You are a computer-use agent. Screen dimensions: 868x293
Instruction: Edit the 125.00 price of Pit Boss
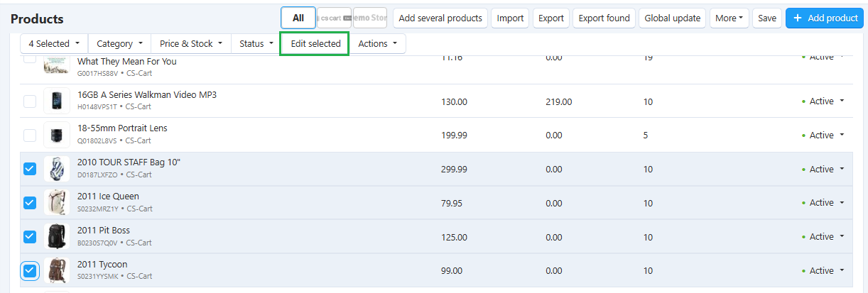455,236
